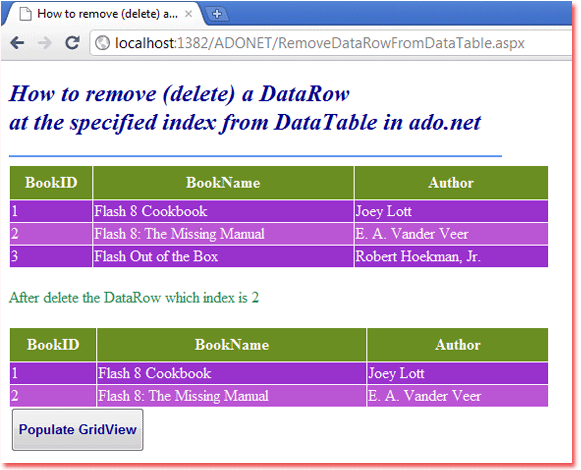The image size is (581, 470).
Task: Select 'Flash 8: The Missing Manual' in second table
Action: click(232, 396)
